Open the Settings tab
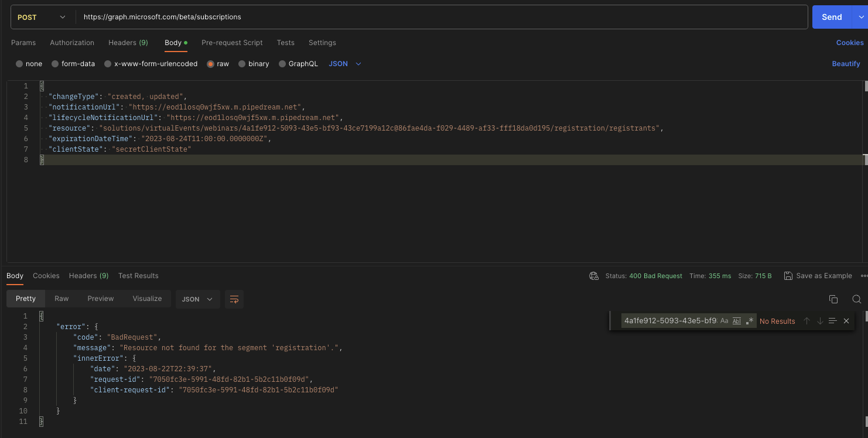Viewport: 868px width, 438px height. click(x=322, y=43)
